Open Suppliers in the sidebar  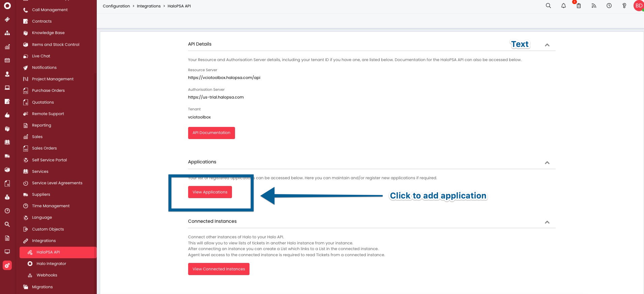[x=41, y=194]
